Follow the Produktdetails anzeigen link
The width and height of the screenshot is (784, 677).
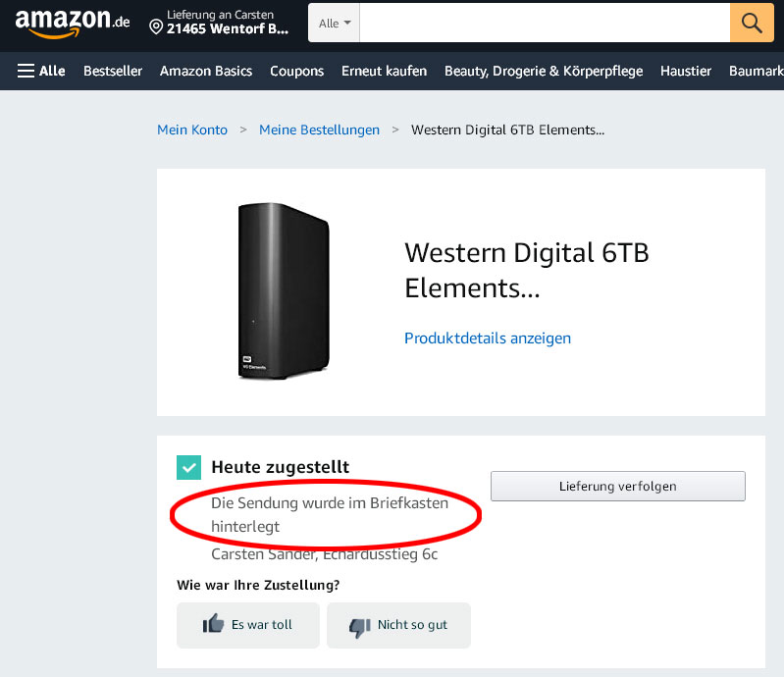click(x=488, y=338)
